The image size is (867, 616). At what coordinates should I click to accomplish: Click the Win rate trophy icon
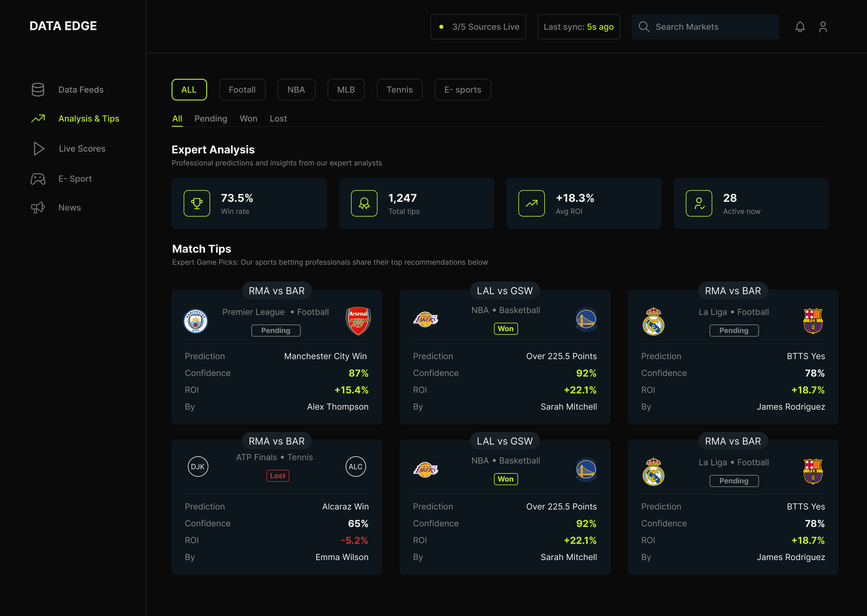pyautogui.click(x=197, y=203)
